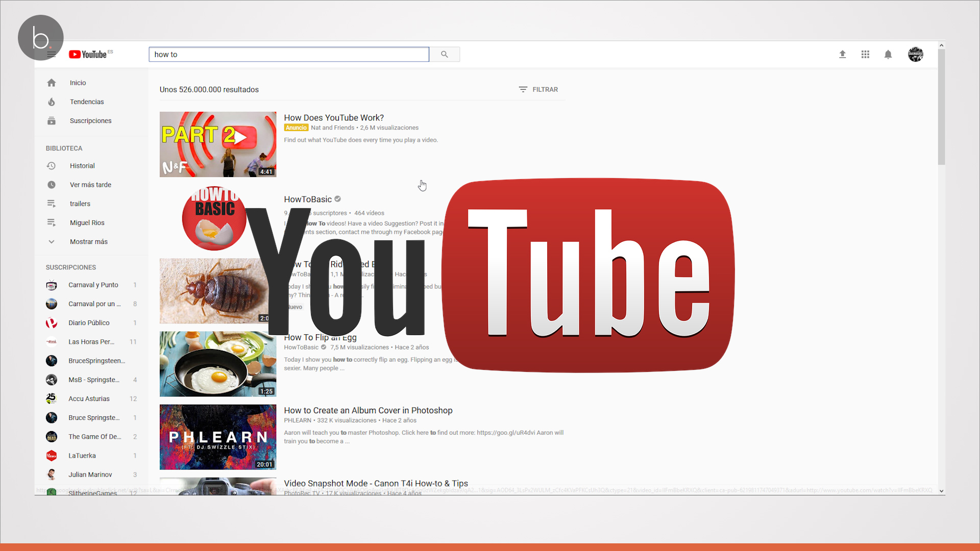The image size is (980, 551).
Task: Click the Carnaval por un channel avatar
Action: 52,304
